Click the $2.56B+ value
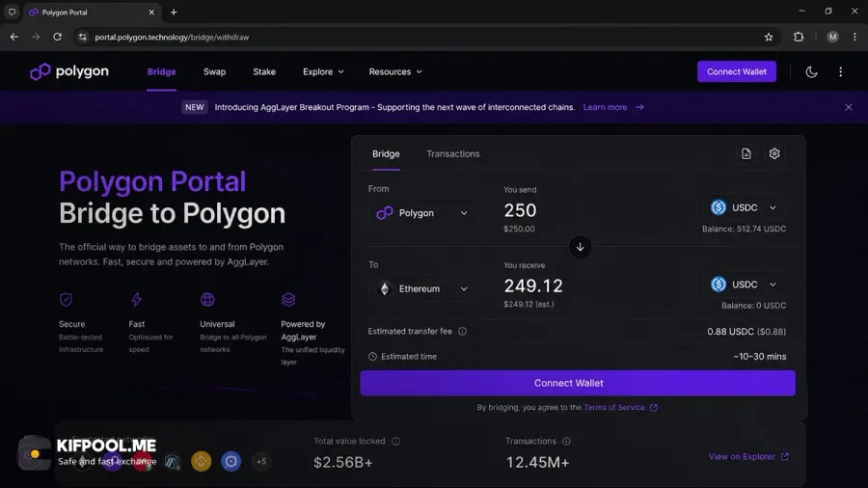Image resolution: width=868 pixels, height=488 pixels. (343, 462)
